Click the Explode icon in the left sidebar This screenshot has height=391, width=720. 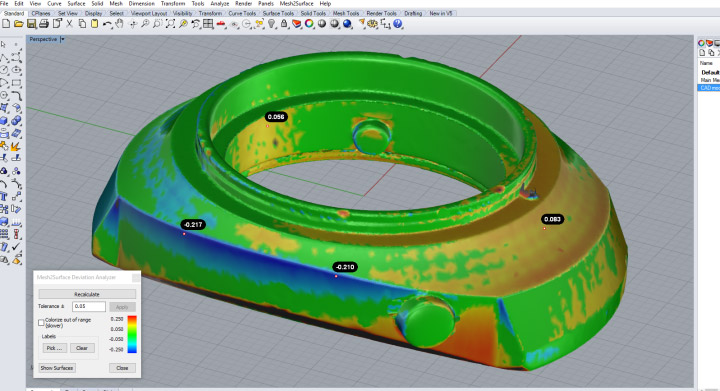[17, 146]
